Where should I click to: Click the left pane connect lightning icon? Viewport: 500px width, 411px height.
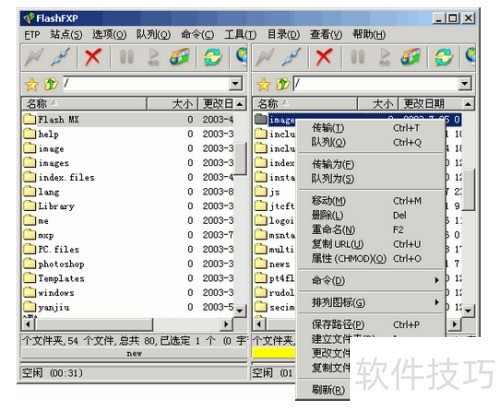coord(34,57)
